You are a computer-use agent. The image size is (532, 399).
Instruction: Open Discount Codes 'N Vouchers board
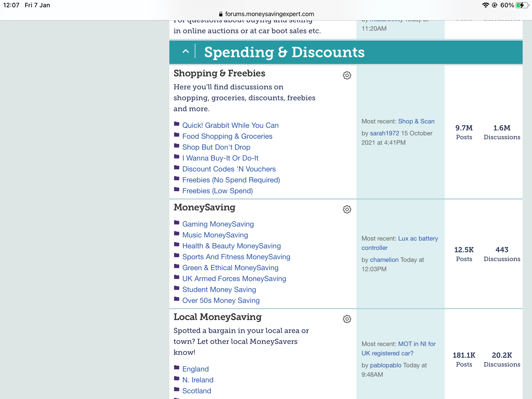click(229, 169)
